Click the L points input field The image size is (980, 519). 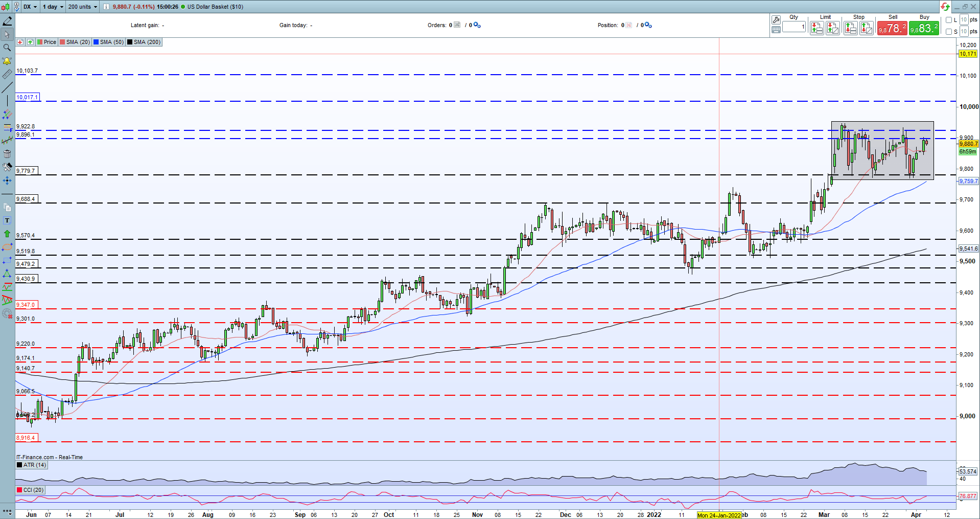coord(964,19)
